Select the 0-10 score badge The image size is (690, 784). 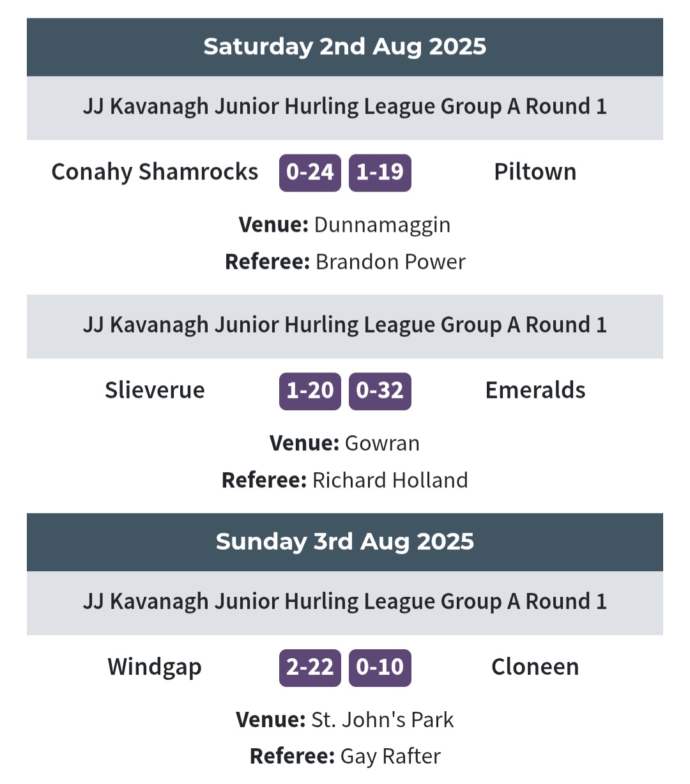(379, 668)
